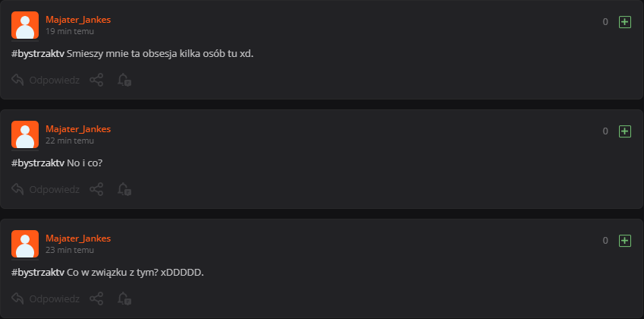Upvote the "No i co?" comment
Viewport: 644px width, 319px height.
[x=625, y=131]
